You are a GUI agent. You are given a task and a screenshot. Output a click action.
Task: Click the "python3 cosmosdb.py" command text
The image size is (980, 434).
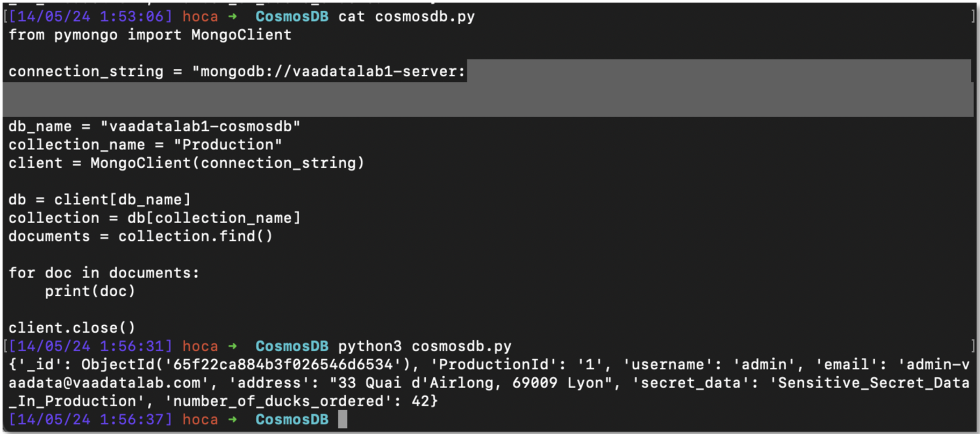coord(425,346)
